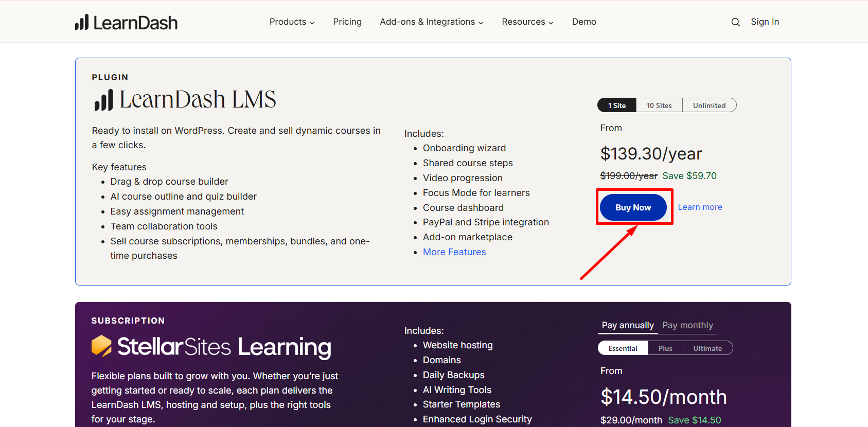Viewport: 868px width, 427px height.
Task: Click the 'Add-on marketplace' list item
Action: (x=467, y=237)
